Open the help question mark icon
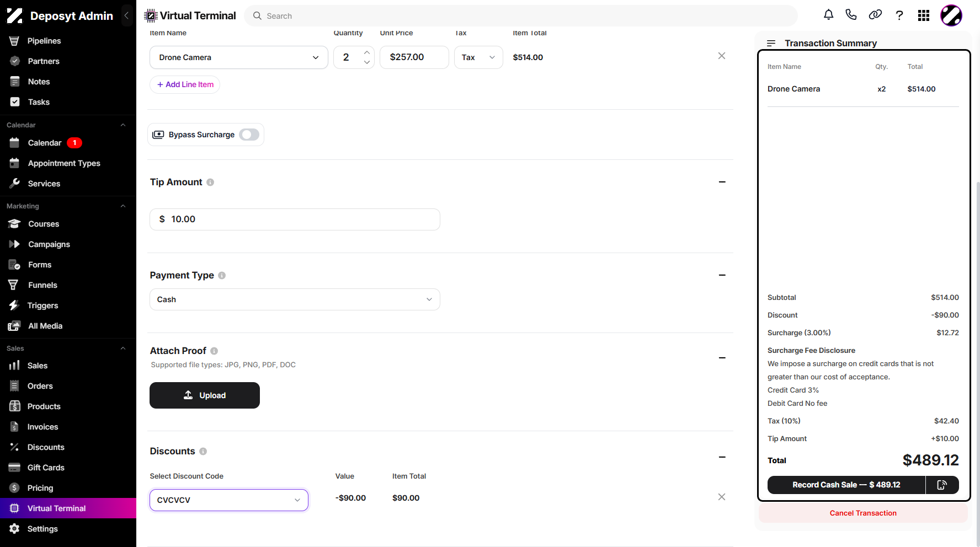 (899, 15)
